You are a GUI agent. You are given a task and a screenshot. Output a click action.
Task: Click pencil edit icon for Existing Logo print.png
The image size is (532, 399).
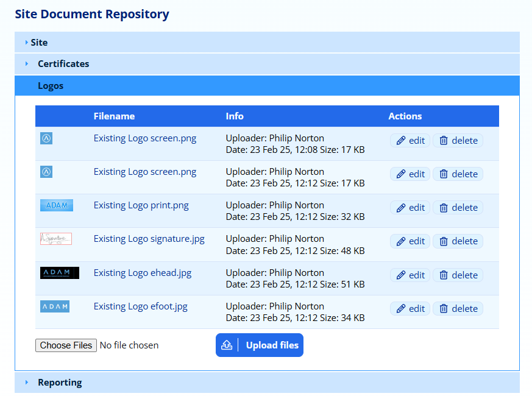tap(401, 208)
